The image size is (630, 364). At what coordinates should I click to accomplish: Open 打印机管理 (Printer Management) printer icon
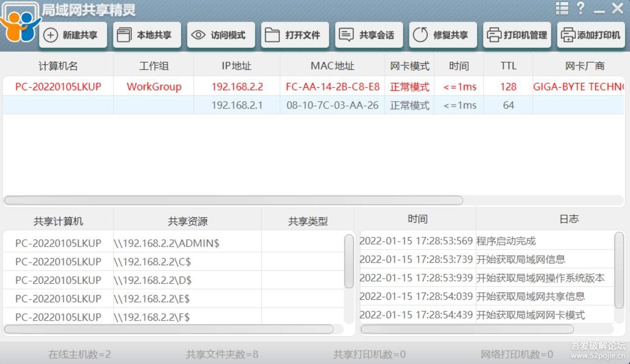(x=493, y=36)
